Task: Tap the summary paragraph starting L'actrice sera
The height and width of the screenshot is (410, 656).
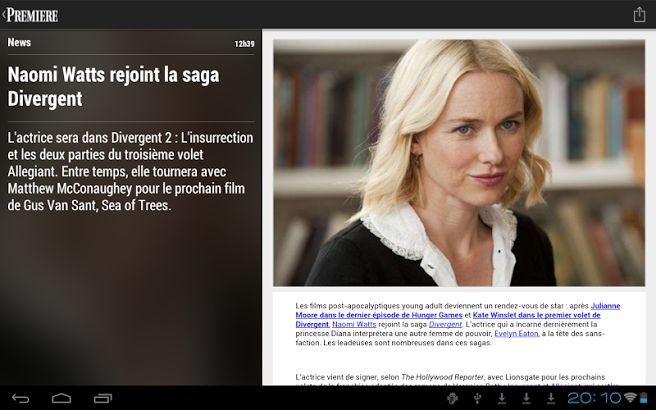Action: (131, 172)
